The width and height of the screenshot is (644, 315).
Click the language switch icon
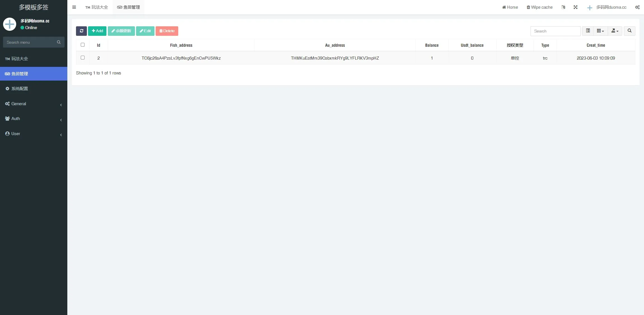(x=563, y=7)
